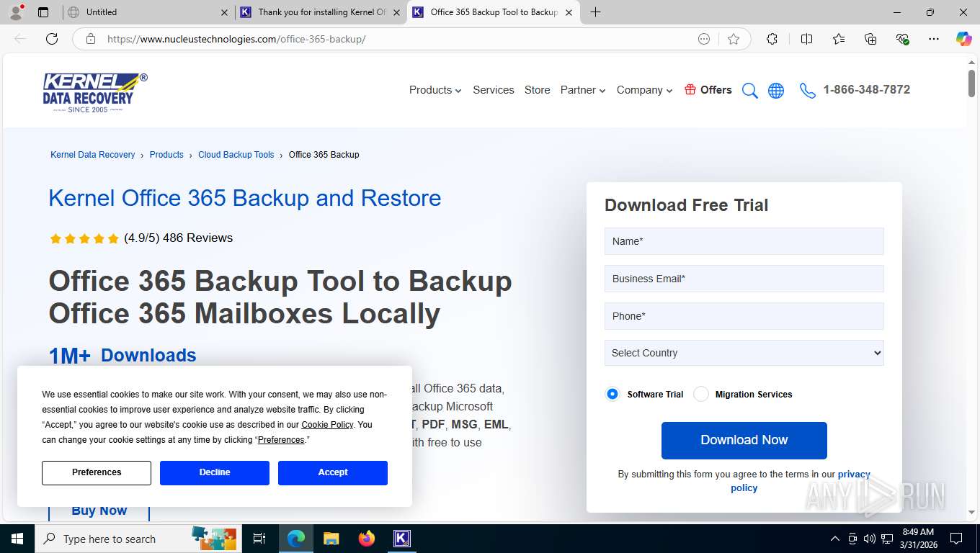980x553 pixels.
Task: Toggle the split screen icon
Action: click(806, 39)
